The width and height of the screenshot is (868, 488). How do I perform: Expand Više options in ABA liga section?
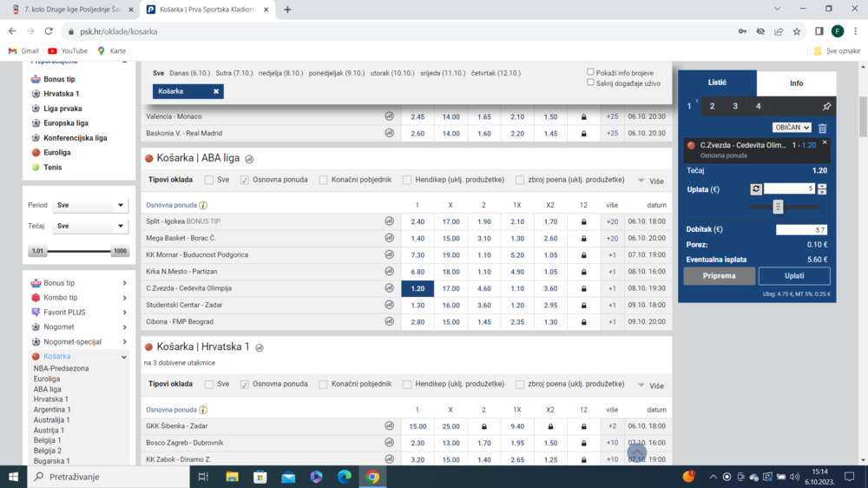(x=651, y=181)
